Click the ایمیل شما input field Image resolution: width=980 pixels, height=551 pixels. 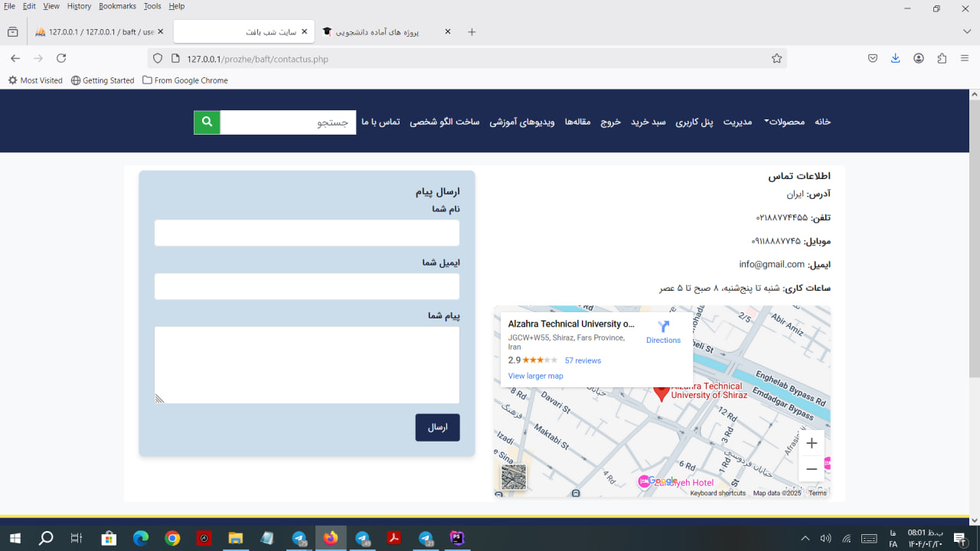[x=307, y=286]
